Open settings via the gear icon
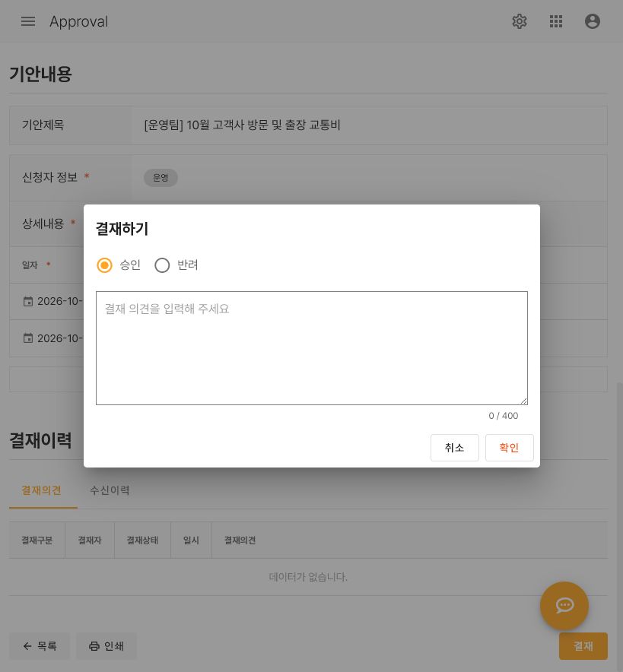 (520, 21)
